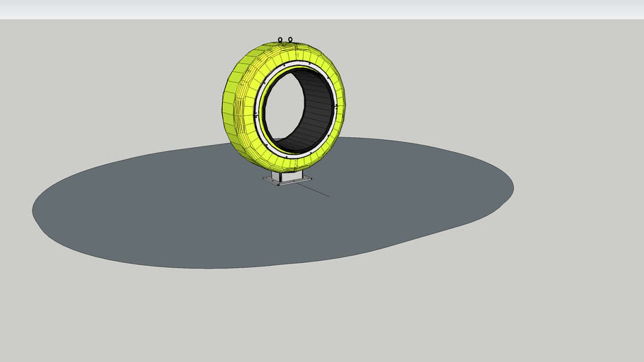The width and height of the screenshot is (644, 362).
Task: Select the left lifting eye on top
Action: click(280, 40)
